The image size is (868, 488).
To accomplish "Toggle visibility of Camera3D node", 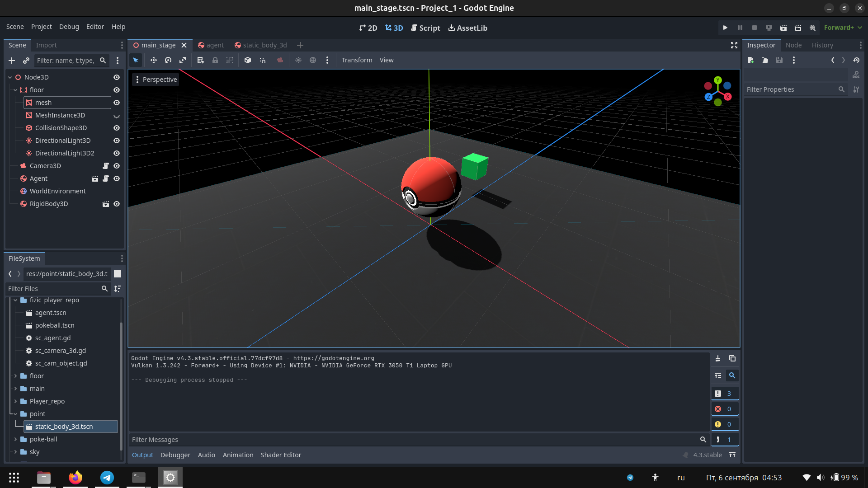I will click(117, 166).
